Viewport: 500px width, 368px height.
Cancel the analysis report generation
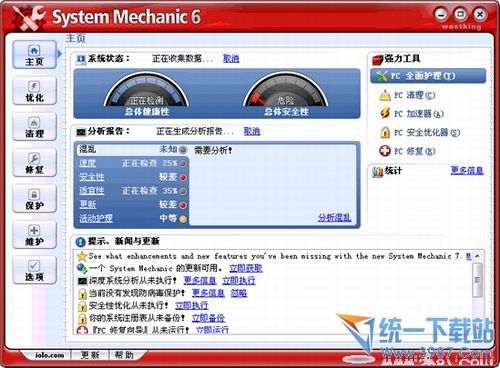pyautogui.click(x=252, y=131)
